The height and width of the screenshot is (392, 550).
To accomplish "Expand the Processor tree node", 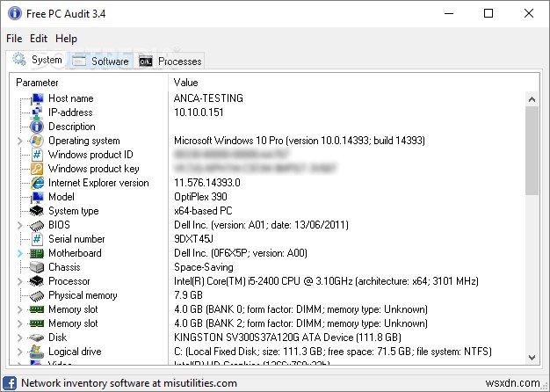I will point(20,281).
